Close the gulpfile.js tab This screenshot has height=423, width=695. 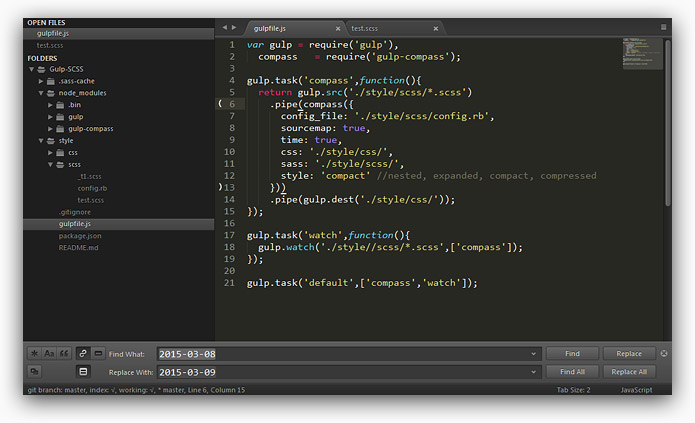tap(338, 28)
